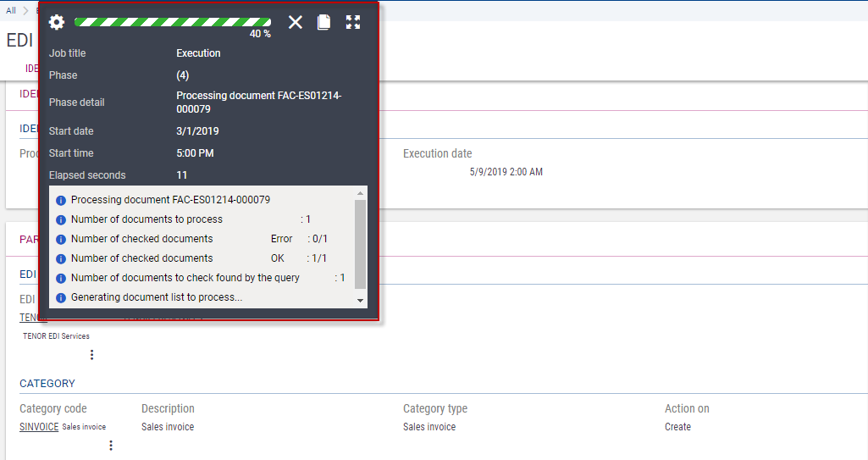
Task: Go to 'All' in the breadcrumb
Action: [11, 10]
